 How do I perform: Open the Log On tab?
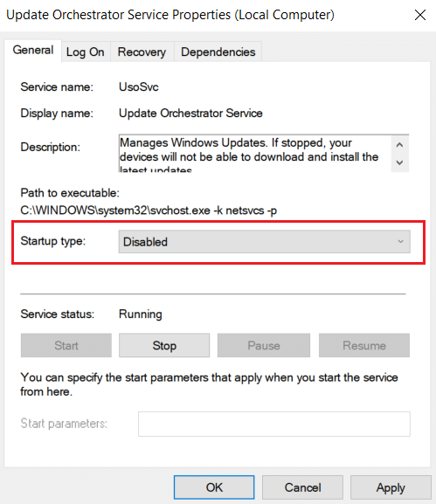point(86,52)
